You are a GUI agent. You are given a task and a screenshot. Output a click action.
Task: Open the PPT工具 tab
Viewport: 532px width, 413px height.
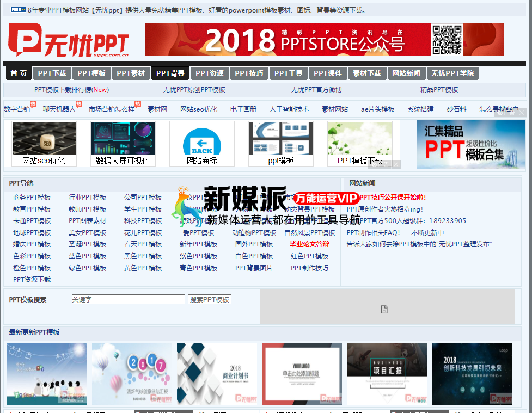[x=289, y=73]
